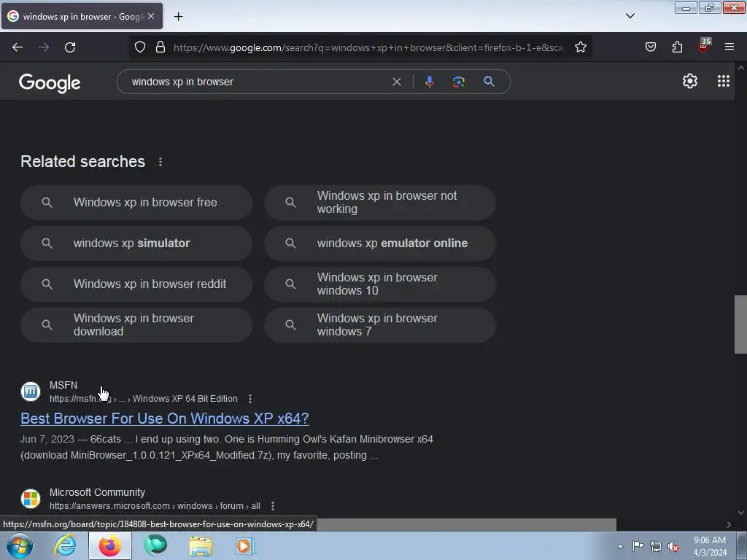The image size is (747, 560).
Task: Open Google quick settings gear
Action: [x=690, y=82]
